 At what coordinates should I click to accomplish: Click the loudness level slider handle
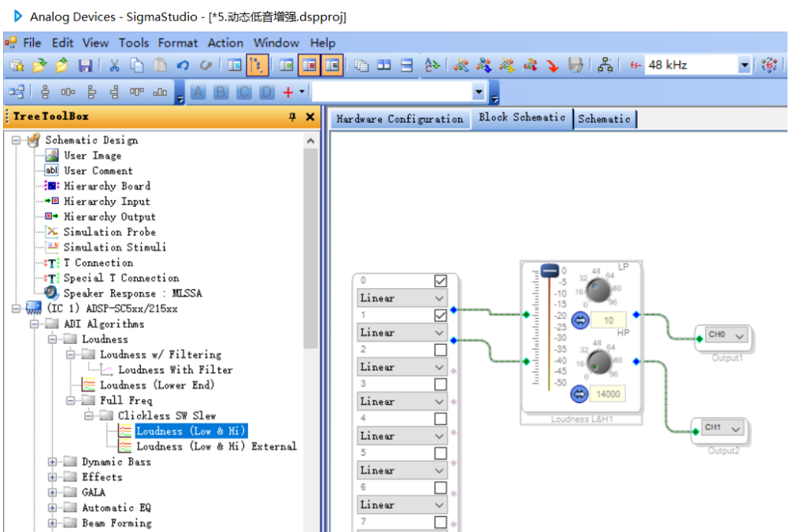point(550,271)
